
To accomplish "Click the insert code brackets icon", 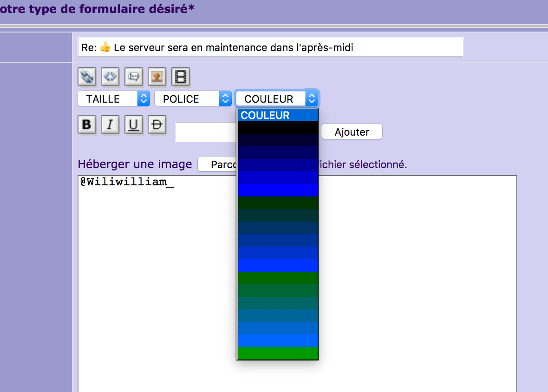I will tap(110, 77).
